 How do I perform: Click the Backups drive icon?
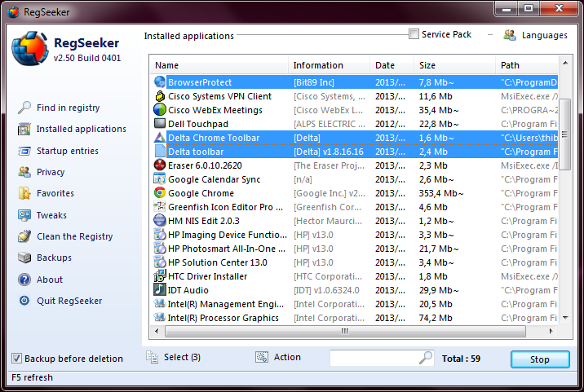coord(24,258)
